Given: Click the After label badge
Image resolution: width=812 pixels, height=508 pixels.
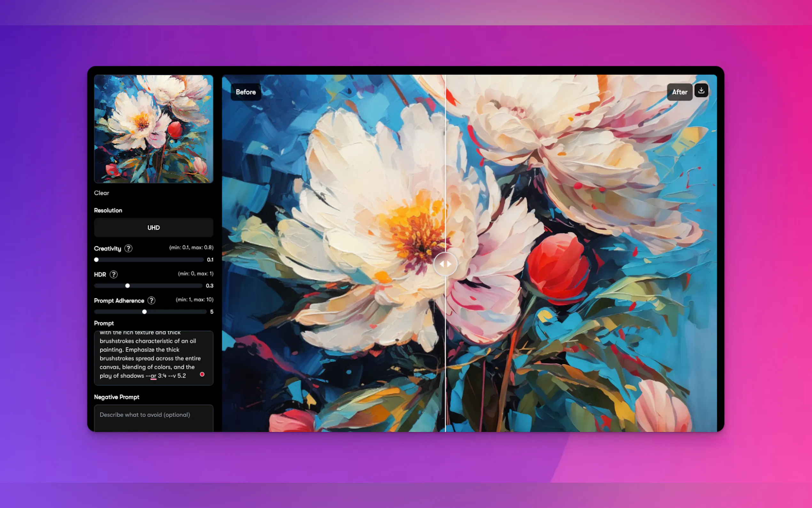Looking at the screenshot, I should 679,92.
